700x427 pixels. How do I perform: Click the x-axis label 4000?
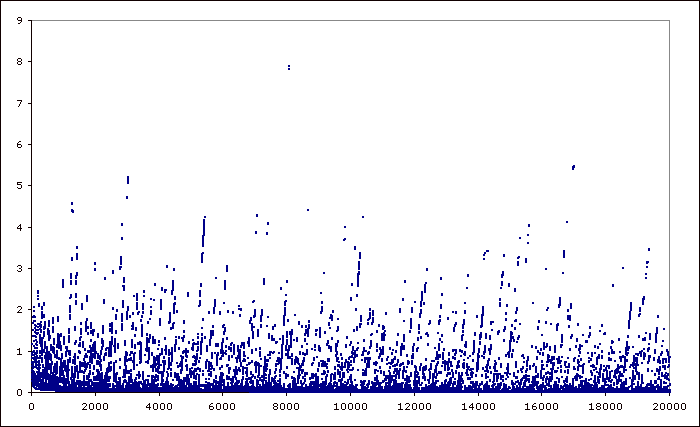coord(159,406)
